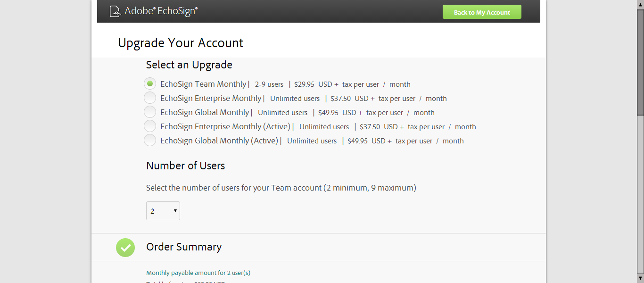Click 'Monthly payable amount for 2 user(s)' text
644x283 pixels.
click(198, 273)
